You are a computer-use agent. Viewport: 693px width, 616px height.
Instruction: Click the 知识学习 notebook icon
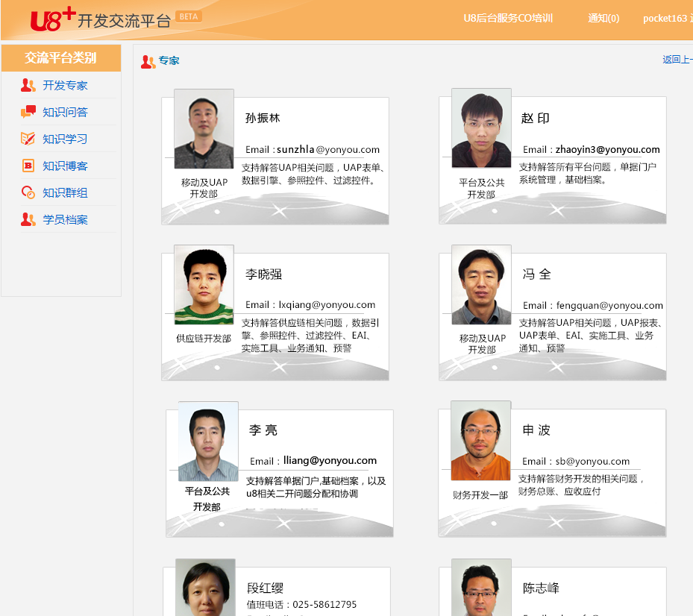click(x=28, y=139)
